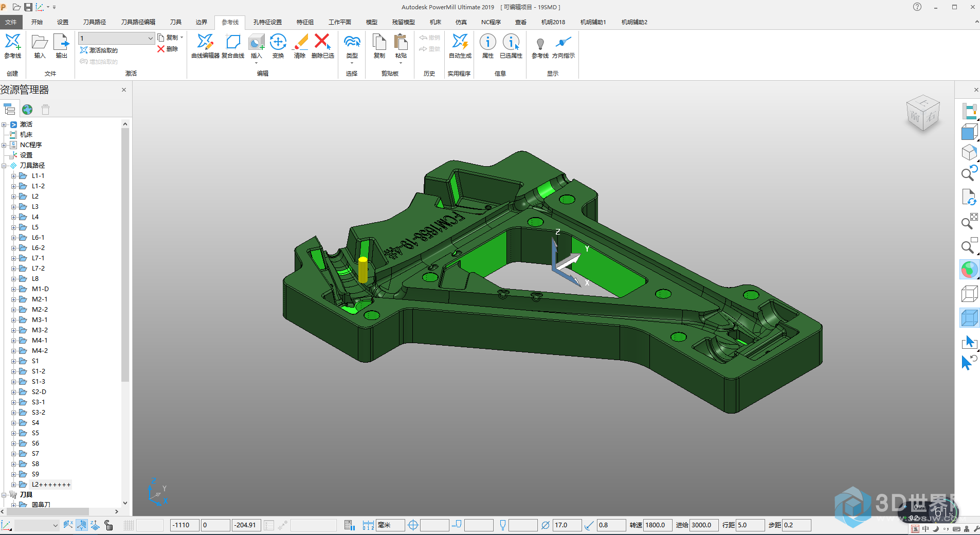This screenshot has width=980, height=535.
Task: Select the S2-D toolpath folder
Action: point(39,392)
